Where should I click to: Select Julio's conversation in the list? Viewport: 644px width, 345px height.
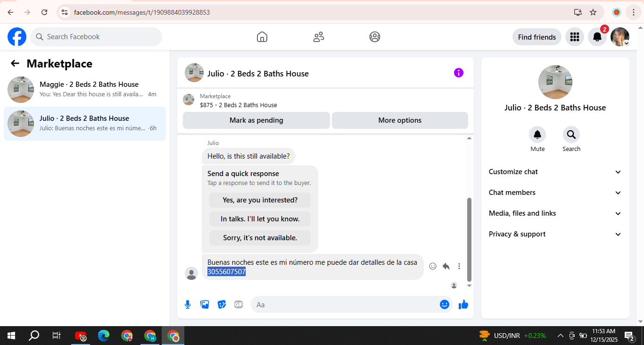(x=85, y=124)
